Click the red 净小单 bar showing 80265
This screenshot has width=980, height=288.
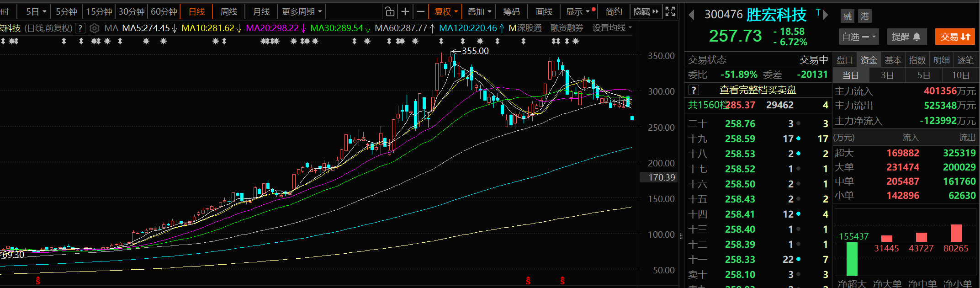coord(956,233)
